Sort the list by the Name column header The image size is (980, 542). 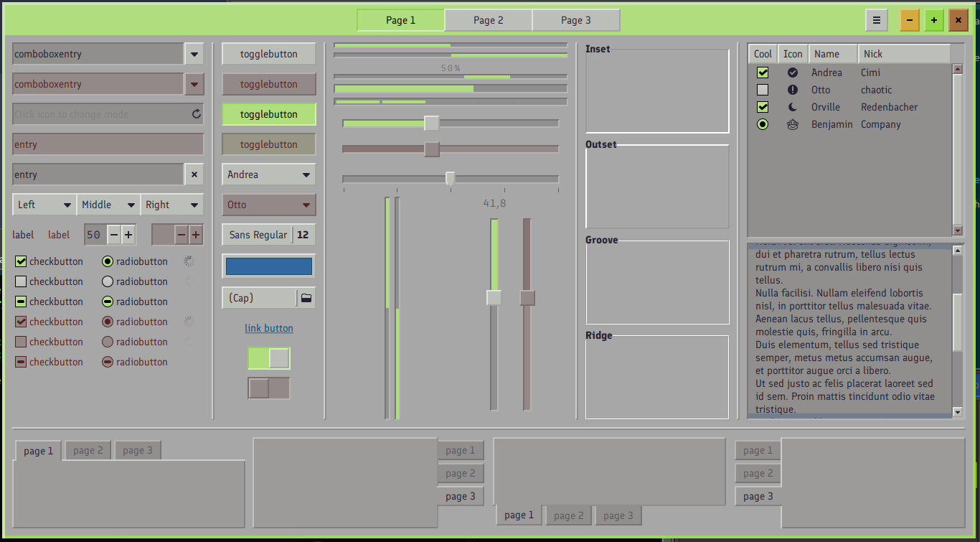[833, 54]
